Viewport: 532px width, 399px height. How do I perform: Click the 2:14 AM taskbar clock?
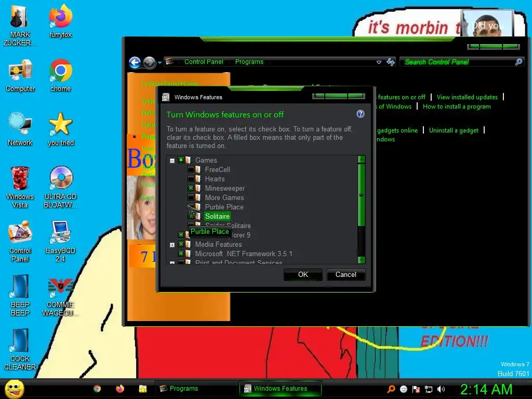(x=486, y=389)
